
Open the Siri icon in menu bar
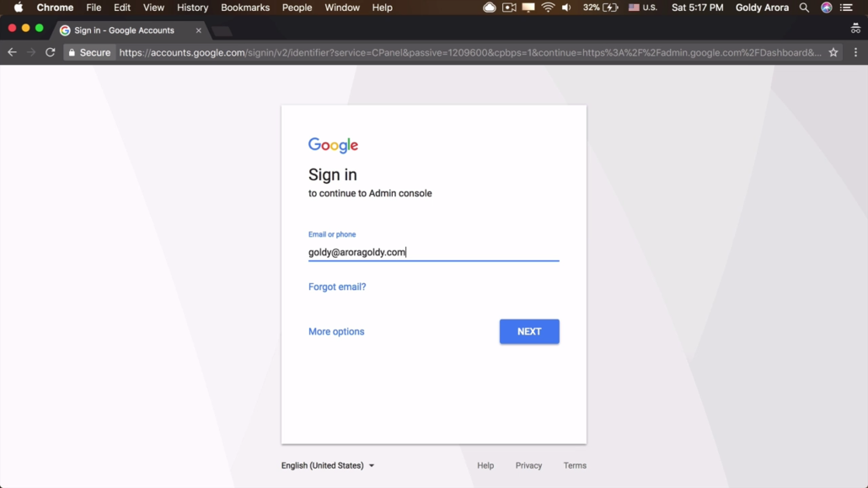pyautogui.click(x=826, y=8)
